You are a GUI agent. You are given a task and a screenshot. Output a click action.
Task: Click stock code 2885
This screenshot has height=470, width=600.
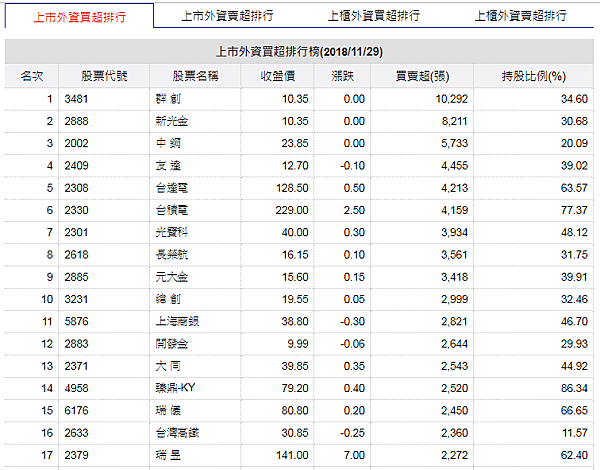pos(76,277)
